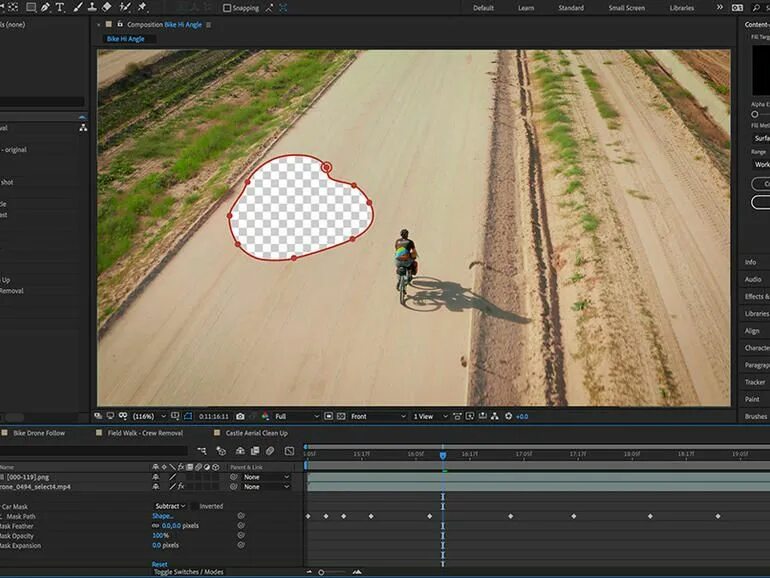The image size is (770, 578).
Task: Expand workspace overflow double-arrow menu
Action: 719,7
